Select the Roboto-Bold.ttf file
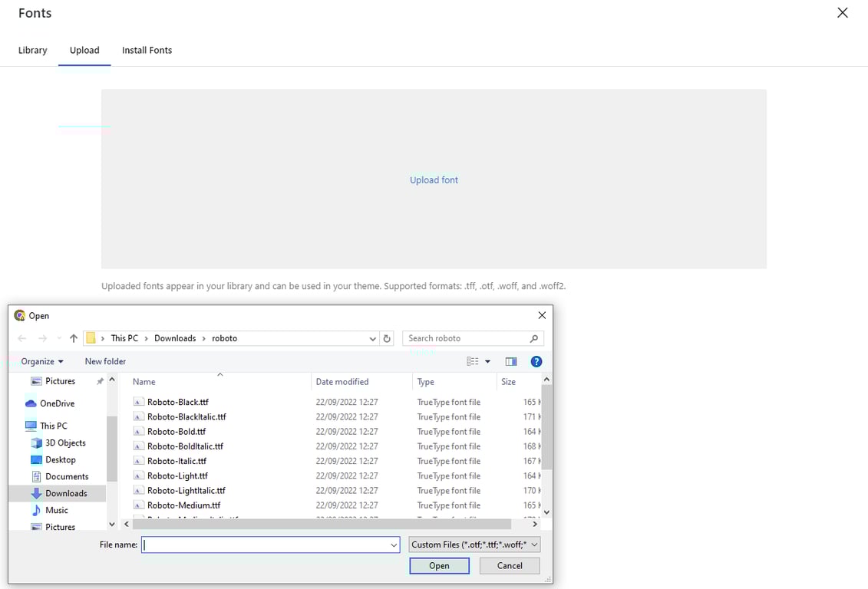Image resolution: width=868 pixels, height=589 pixels. click(x=176, y=432)
